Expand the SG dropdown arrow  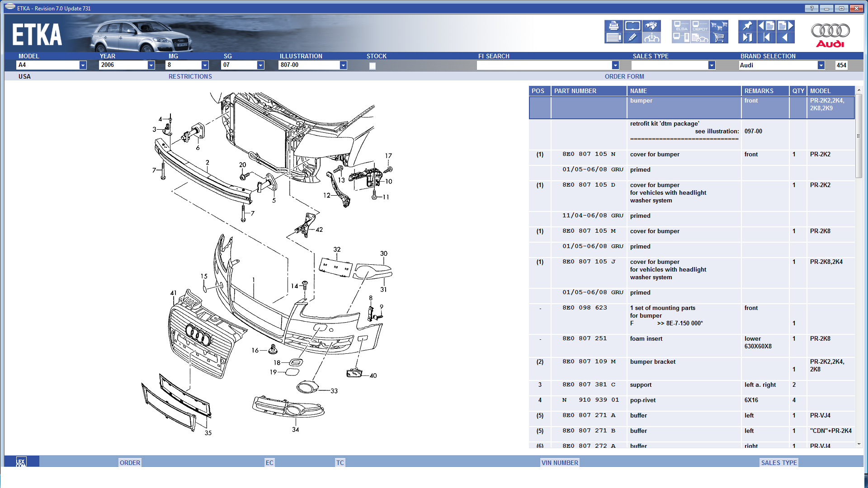[260, 65]
